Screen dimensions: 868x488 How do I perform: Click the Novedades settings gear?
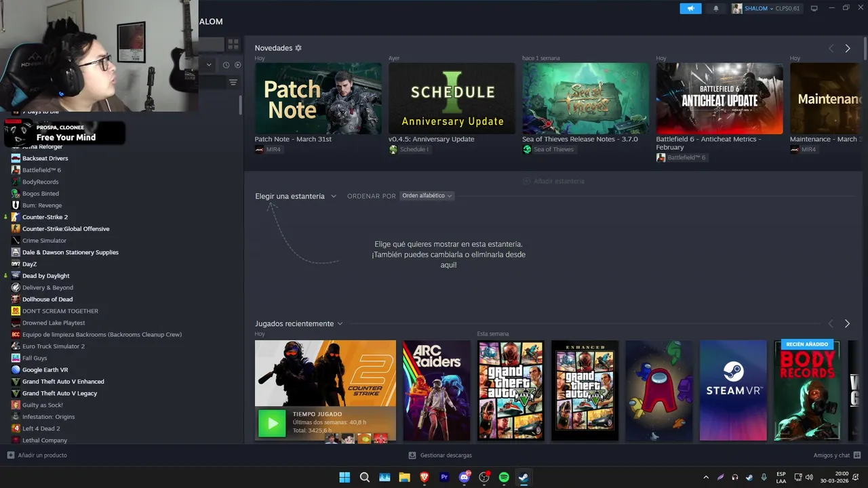[x=298, y=48]
